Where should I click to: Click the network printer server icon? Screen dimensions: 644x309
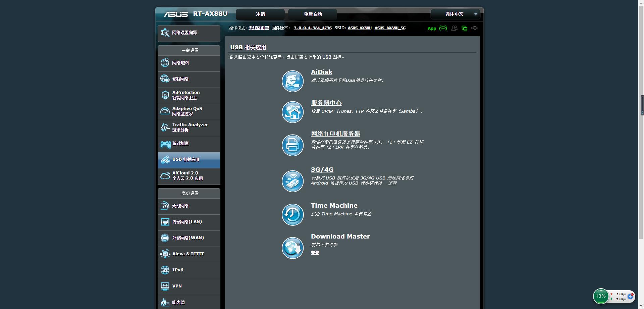pos(292,145)
